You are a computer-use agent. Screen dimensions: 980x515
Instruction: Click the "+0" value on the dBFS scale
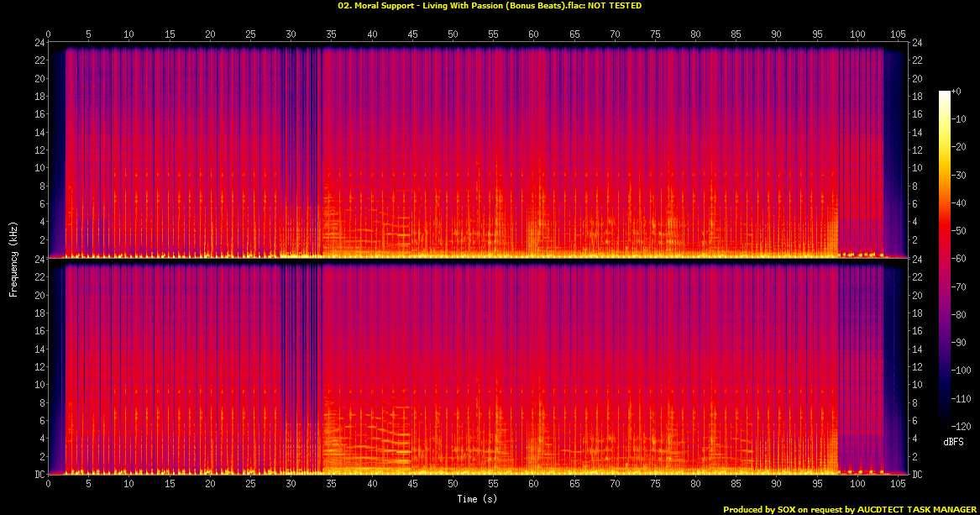[956, 92]
